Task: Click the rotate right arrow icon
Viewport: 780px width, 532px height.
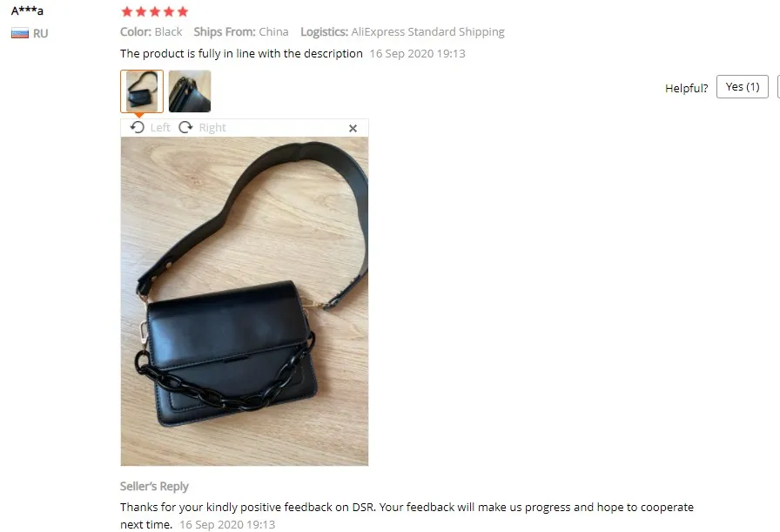Action: pos(185,127)
